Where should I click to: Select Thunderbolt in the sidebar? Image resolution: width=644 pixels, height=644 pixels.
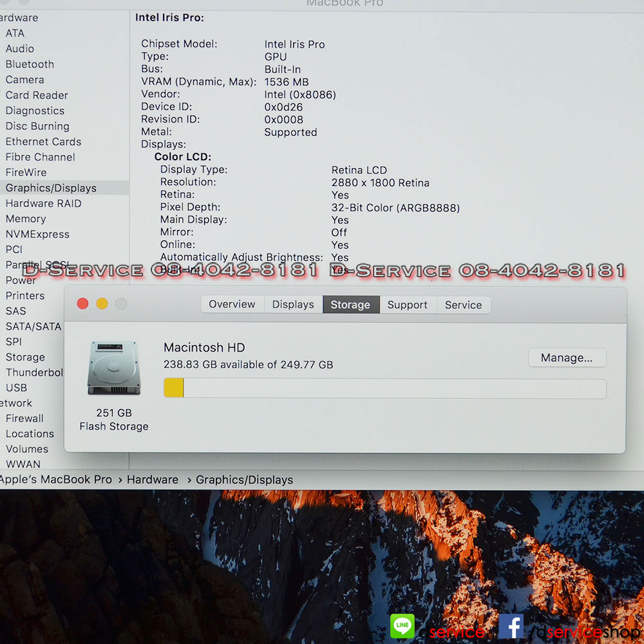pos(35,372)
